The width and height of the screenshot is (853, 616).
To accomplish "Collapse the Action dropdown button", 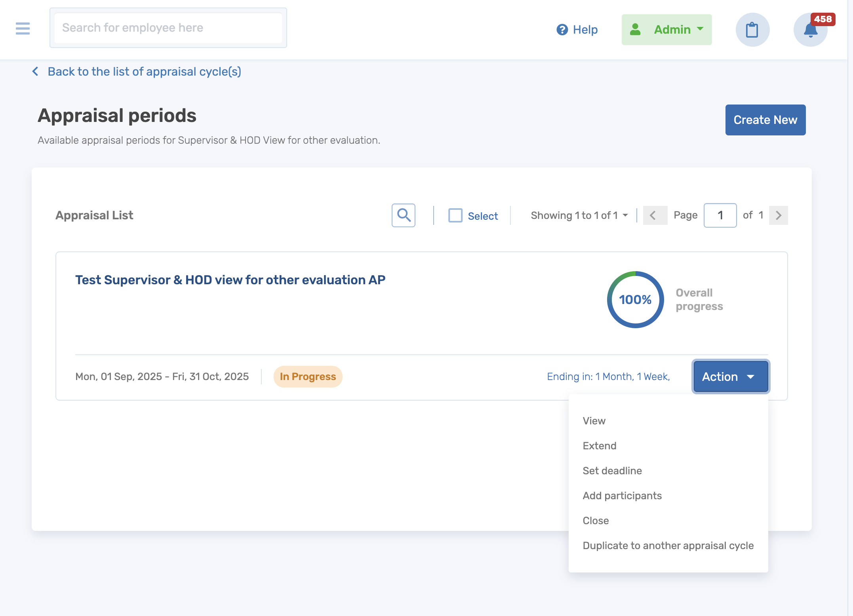I will [x=730, y=376].
